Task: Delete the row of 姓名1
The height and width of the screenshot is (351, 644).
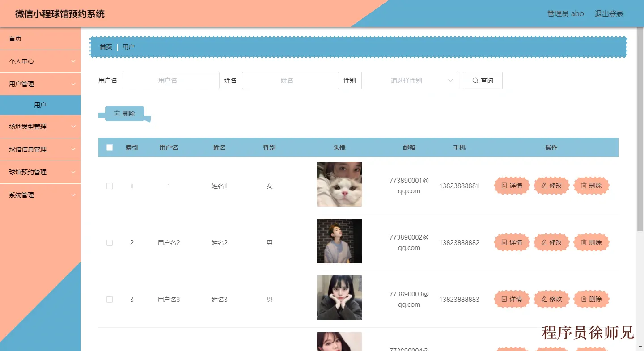Action: coord(591,186)
